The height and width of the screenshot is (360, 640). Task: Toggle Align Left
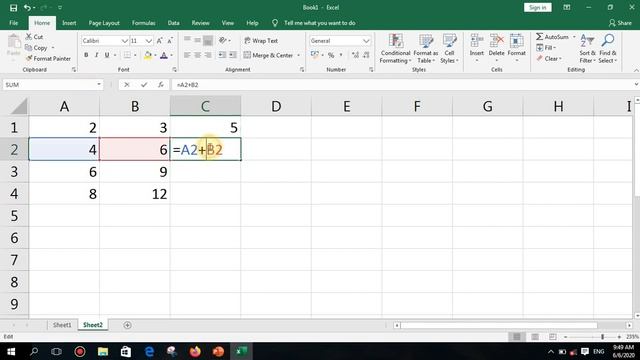[187, 55]
